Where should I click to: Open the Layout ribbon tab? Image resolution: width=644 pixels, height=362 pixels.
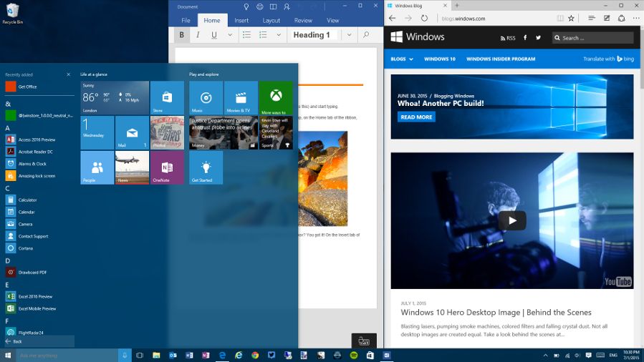tap(271, 21)
